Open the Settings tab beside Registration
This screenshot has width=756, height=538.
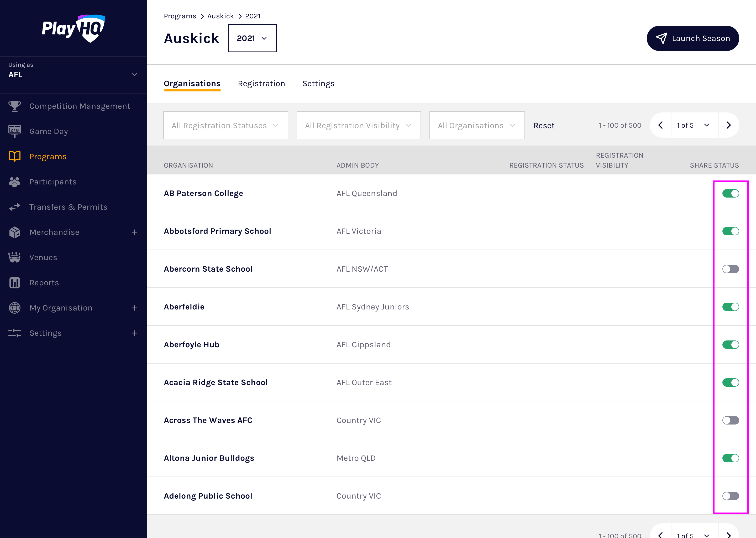318,84
